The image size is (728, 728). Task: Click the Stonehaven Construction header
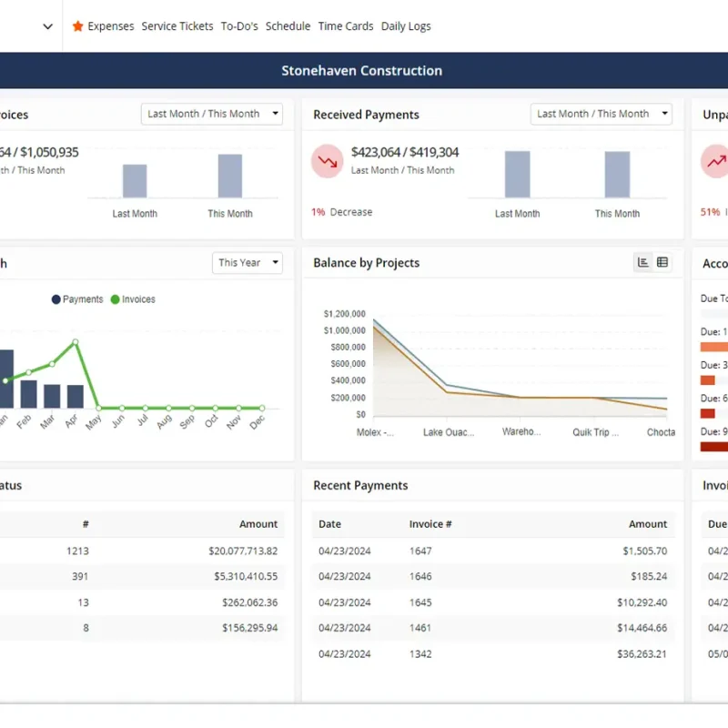tap(361, 71)
